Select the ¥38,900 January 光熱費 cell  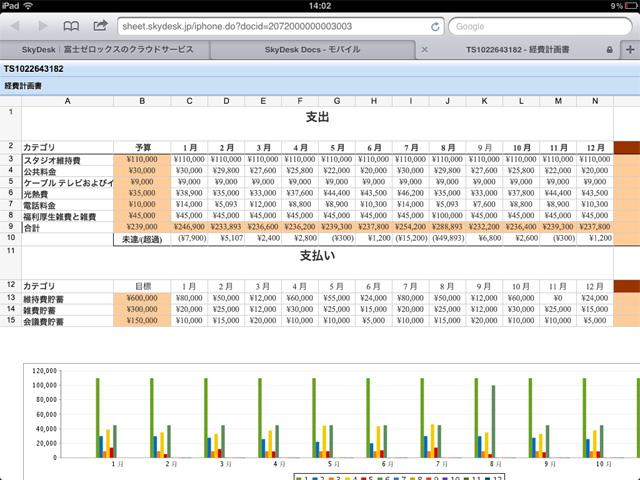tap(189, 193)
